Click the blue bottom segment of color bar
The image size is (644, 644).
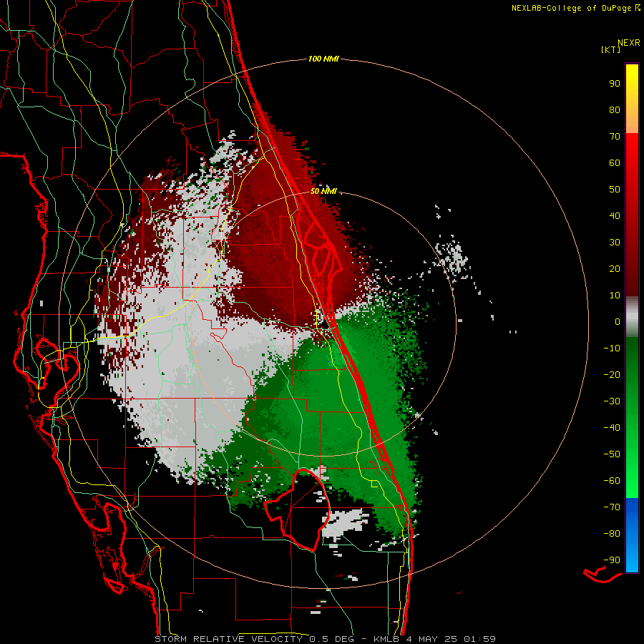point(632,535)
